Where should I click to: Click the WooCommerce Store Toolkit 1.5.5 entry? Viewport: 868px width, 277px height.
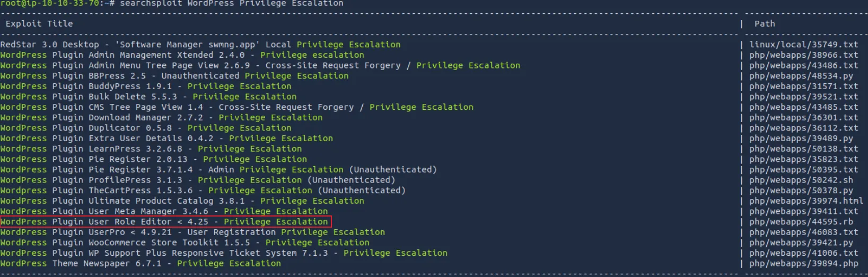pos(185,243)
